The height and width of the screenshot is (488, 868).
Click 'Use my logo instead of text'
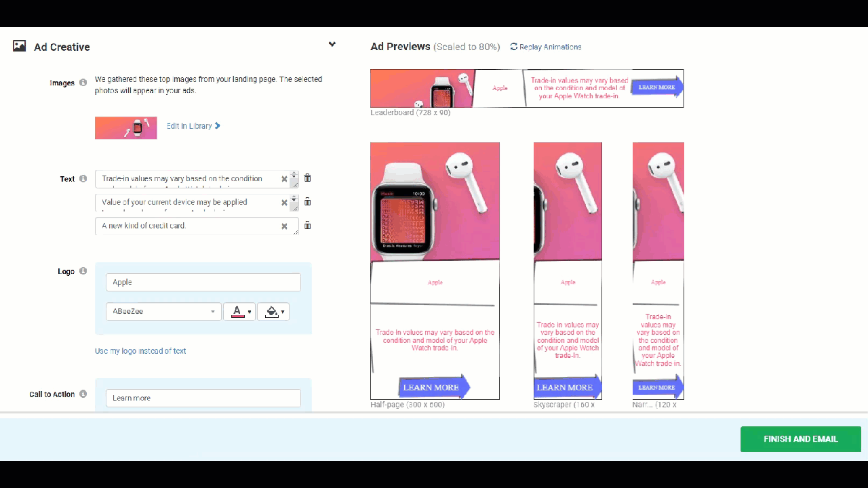(x=140, y=351)
